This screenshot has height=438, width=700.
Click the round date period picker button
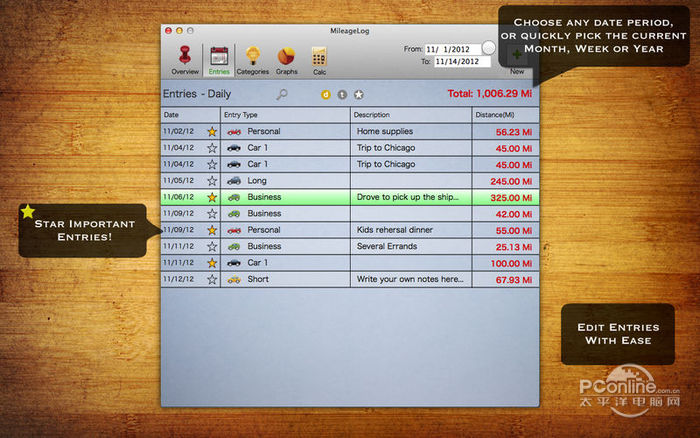click(x=489, y=47)
